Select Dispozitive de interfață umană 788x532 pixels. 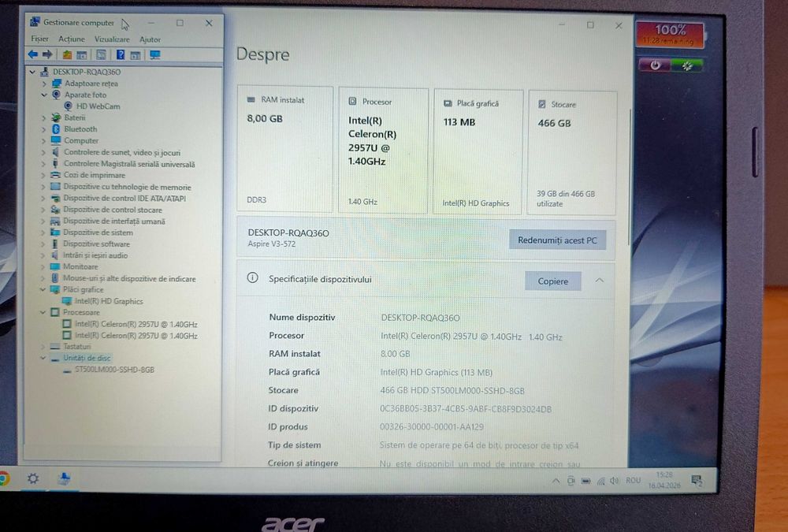(114, 221)
